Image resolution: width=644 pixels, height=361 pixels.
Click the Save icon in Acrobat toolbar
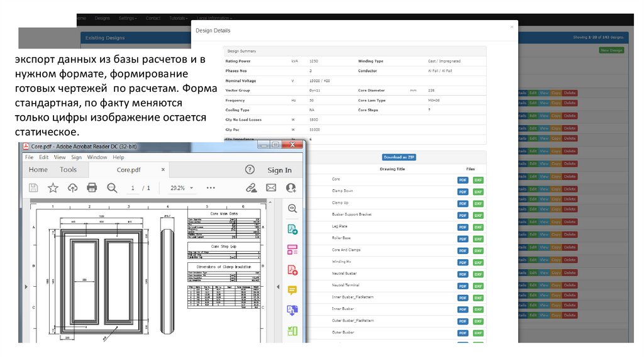click(34, 187)
